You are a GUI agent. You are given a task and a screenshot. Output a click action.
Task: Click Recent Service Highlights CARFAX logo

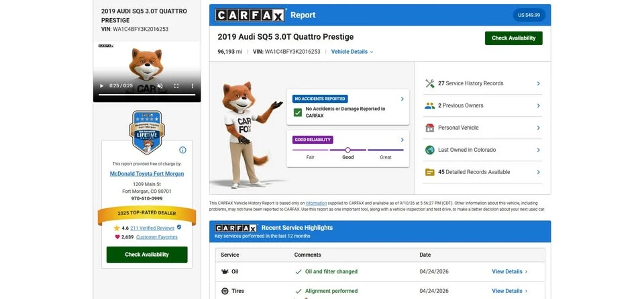point(236,228)
